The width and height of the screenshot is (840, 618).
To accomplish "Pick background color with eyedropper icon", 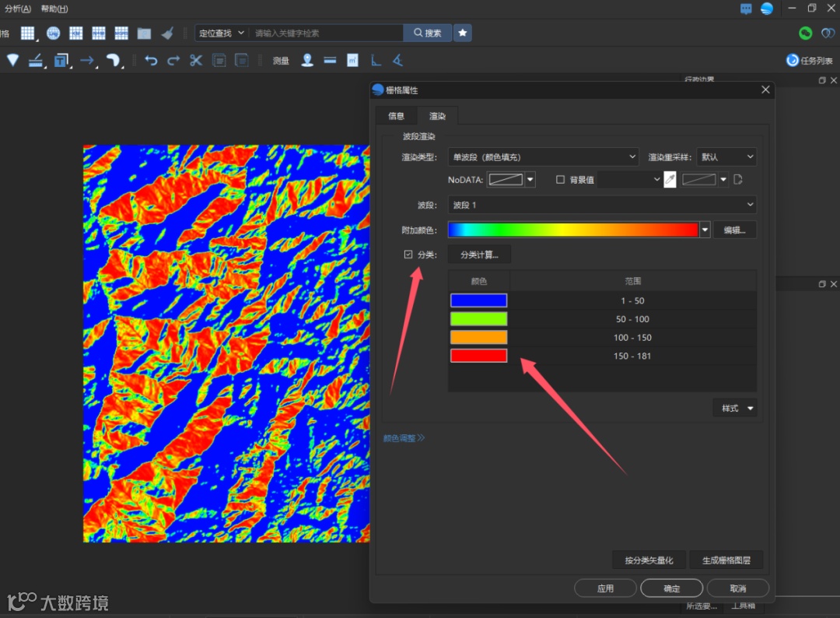I will tap(670, 180).
